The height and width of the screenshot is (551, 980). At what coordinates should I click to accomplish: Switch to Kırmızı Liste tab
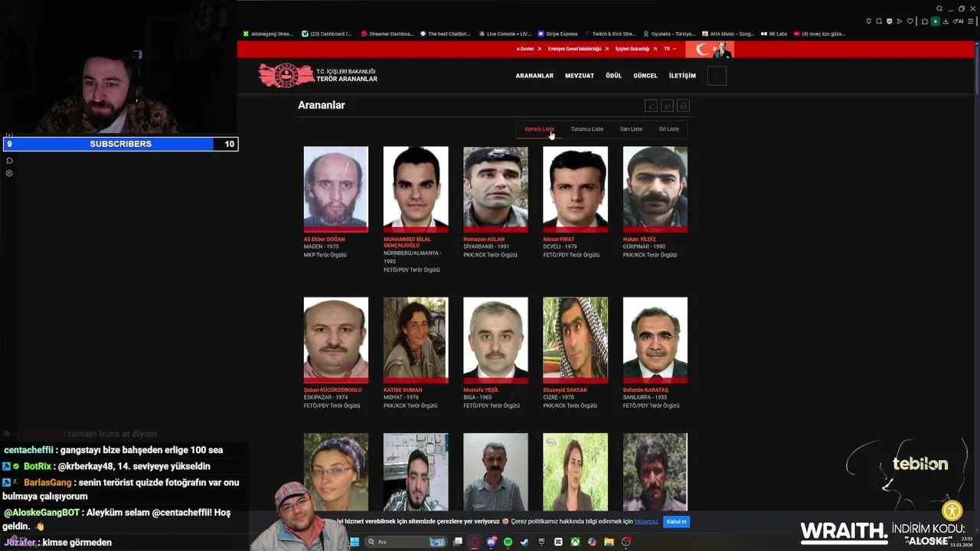coord(539,129)
